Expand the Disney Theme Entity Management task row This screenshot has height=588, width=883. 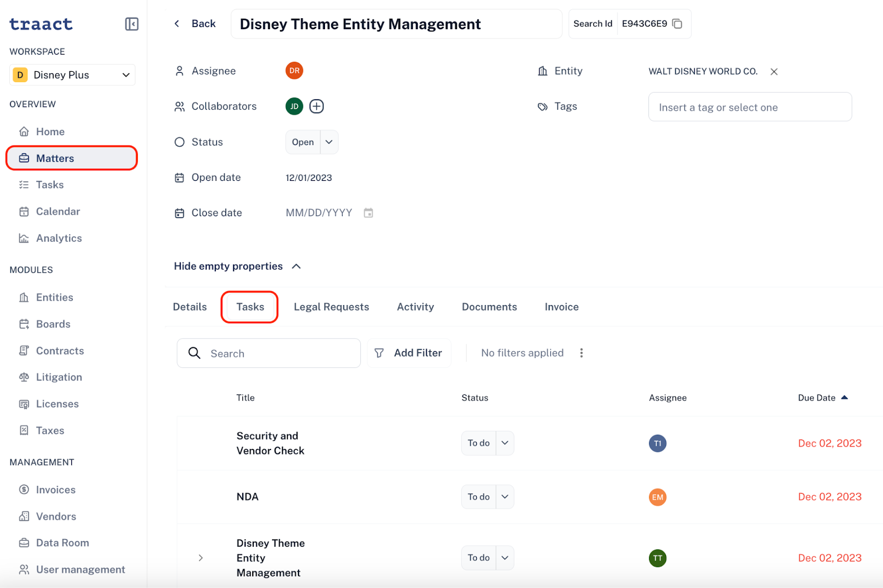click(x=201, y=558)
